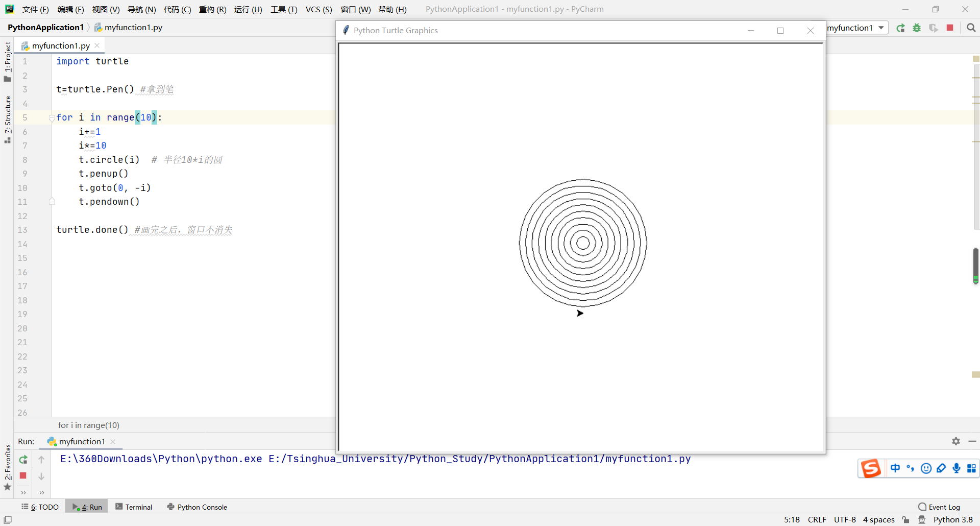Click Run with Coverage shield icon

[x=934, y=28]
